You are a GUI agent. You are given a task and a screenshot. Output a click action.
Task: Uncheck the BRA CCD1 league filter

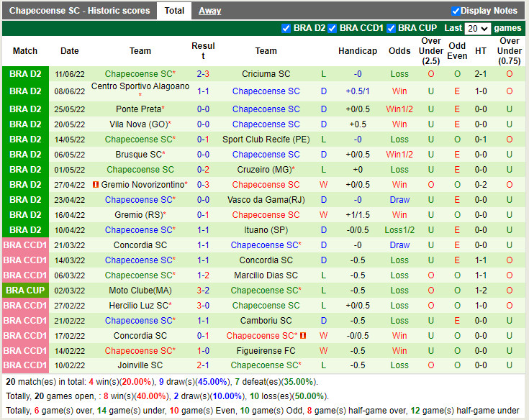(333, 28)
